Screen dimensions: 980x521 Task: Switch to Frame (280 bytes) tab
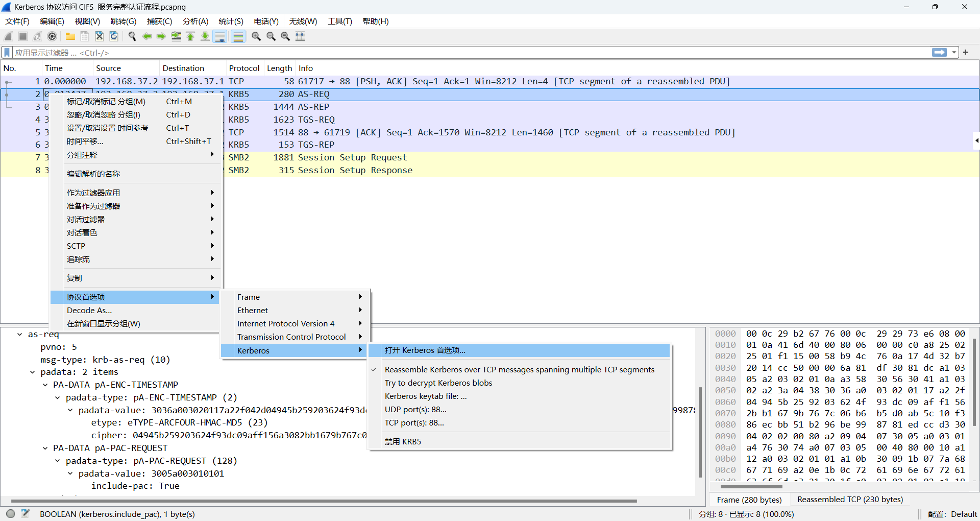[749, 500]
